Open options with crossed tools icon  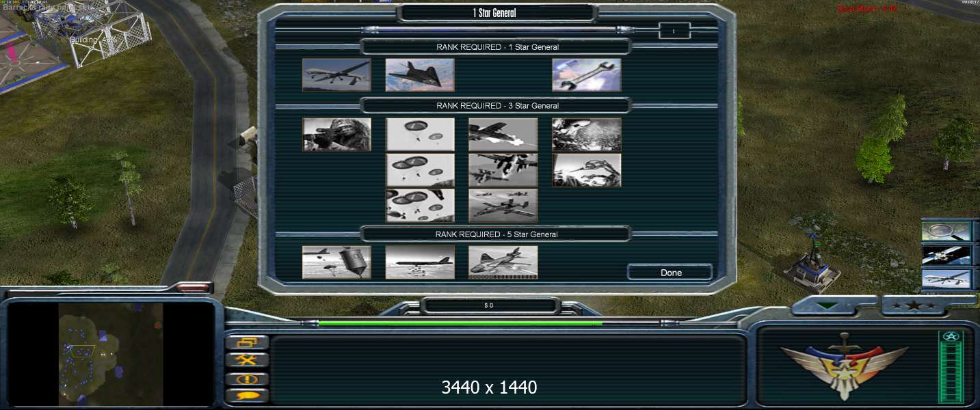pyautogui.click(x=247, y=360)
